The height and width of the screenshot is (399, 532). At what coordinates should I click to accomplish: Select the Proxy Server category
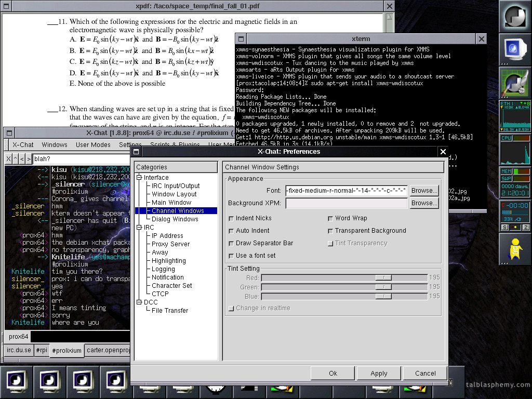[170, 244]
